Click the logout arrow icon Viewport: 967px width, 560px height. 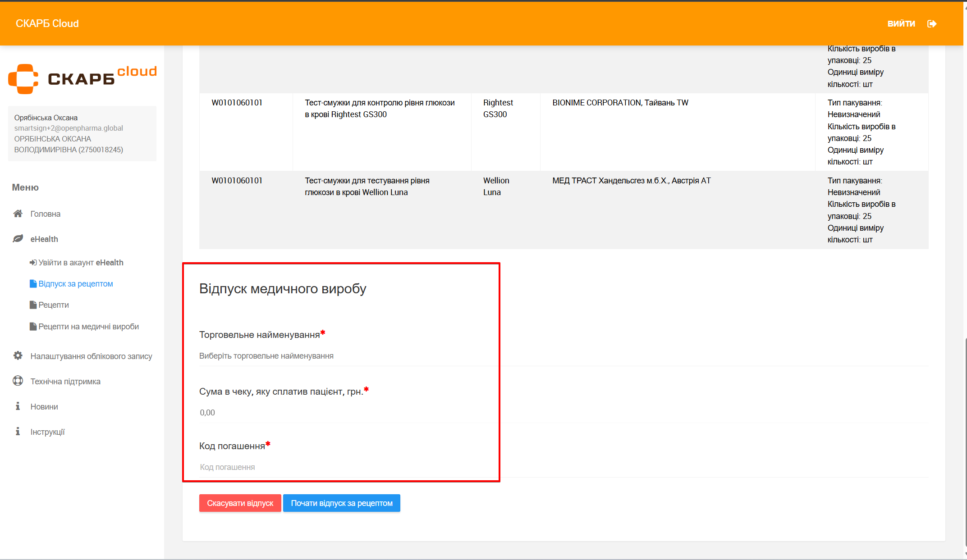click(932, 24)
